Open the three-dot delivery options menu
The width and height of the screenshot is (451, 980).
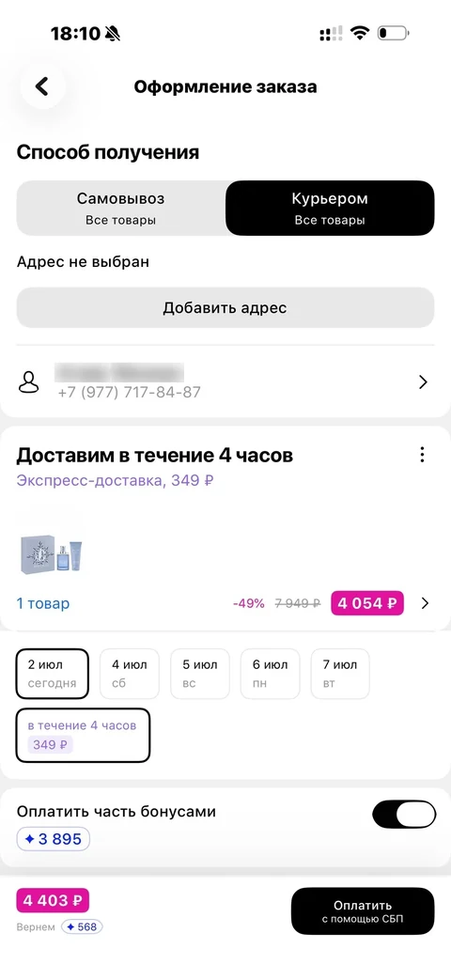pos(422,455)
